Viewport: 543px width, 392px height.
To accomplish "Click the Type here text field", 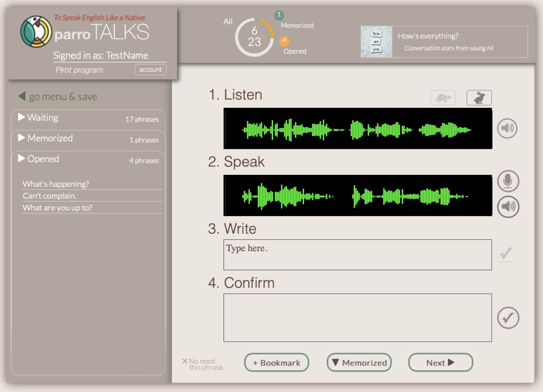I will pyautogui.click(x=357, y=255).
